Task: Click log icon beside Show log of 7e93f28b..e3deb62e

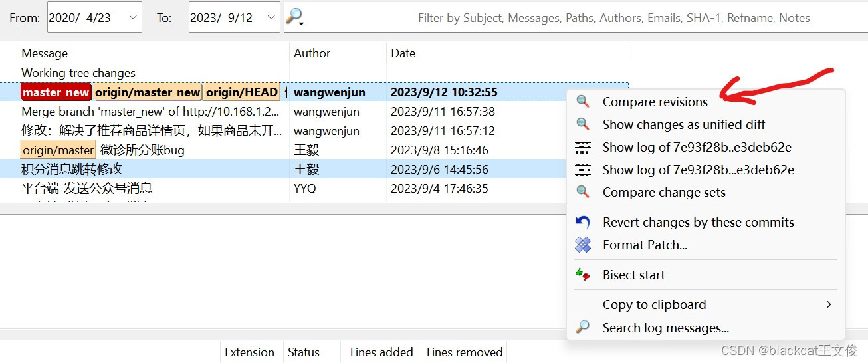Action: click(x=583, y=147)
